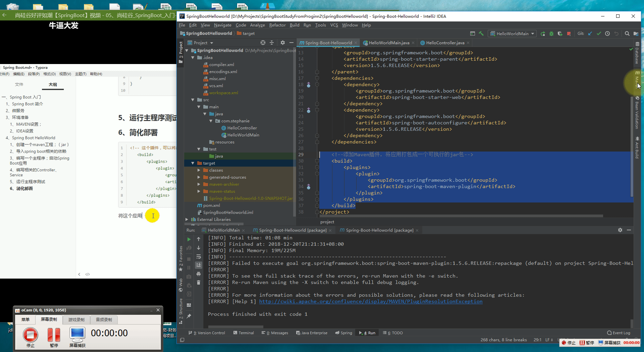Screen dimensions: 644x352
Task: Switch to the HelloController.java editor tab
Action: 445,43
